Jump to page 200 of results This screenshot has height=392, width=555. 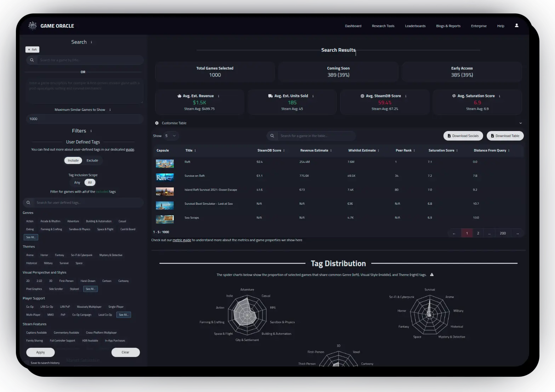click(503, 233)
